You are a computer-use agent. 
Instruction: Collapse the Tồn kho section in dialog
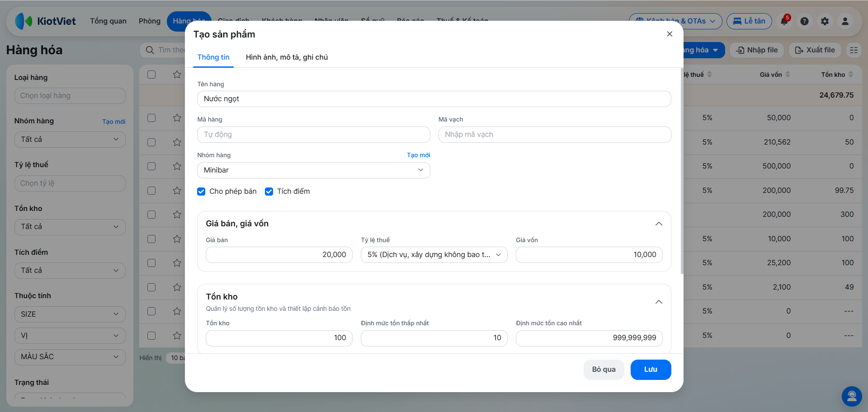[659, 302]
